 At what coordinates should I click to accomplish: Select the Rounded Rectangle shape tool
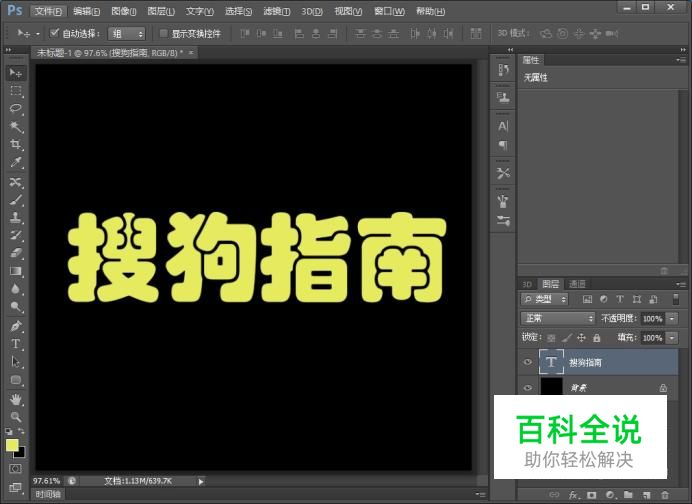(16, 380)
